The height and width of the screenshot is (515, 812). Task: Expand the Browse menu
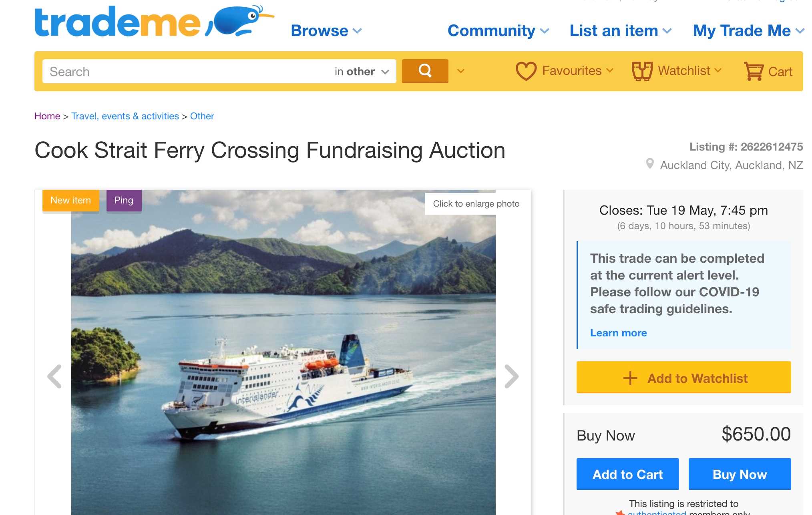coord(326,31)
